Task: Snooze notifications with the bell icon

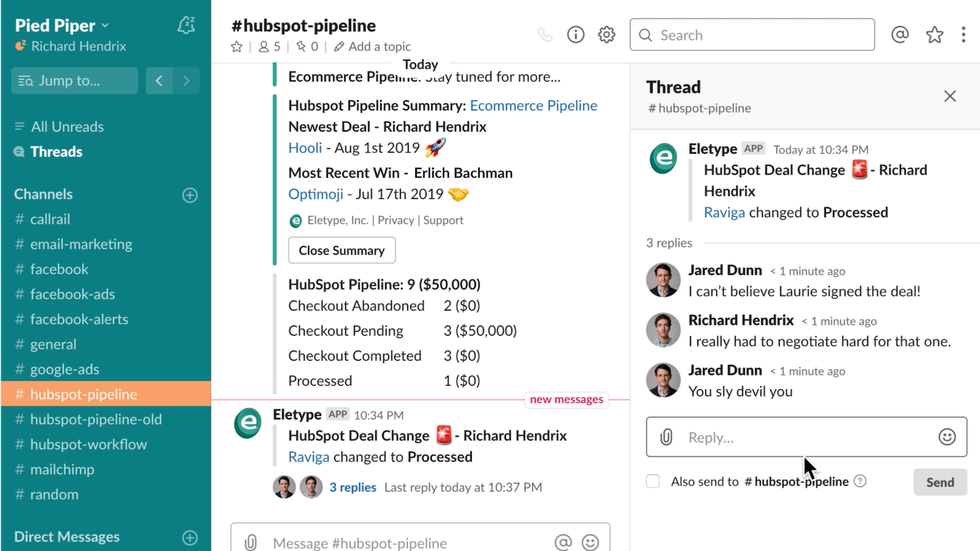Action: pos(186,25)
